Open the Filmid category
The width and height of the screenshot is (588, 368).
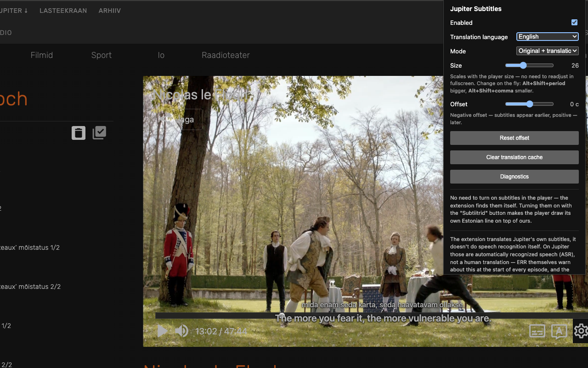click(x=42, y=55)
